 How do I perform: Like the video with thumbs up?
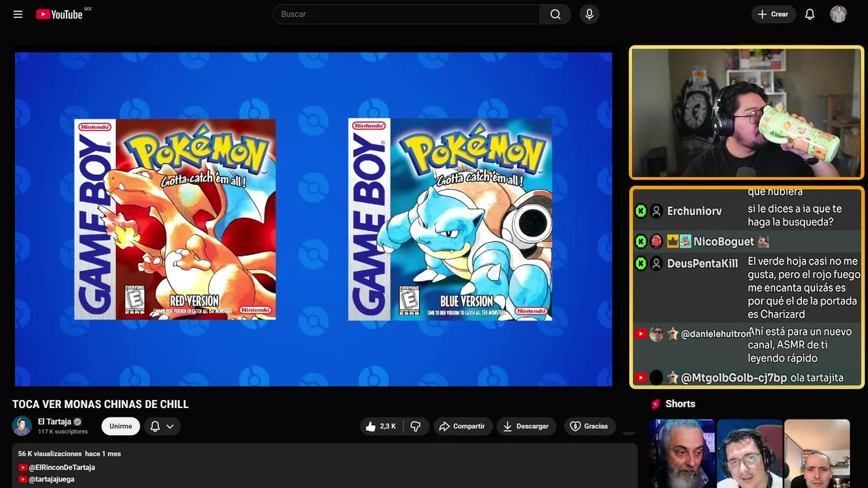pyautogui.click(x=380, y=426)
